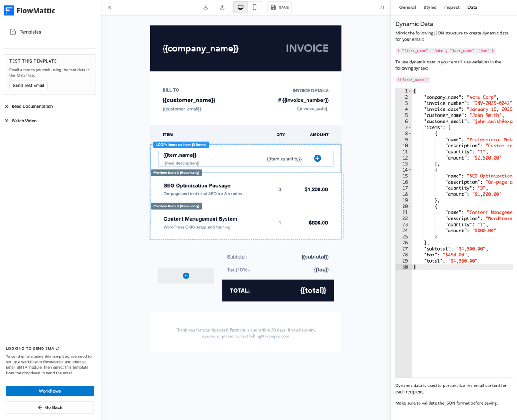Click the FlowMattic logo icon
This screenshot has height=420, width=517.
pos(9,10)
